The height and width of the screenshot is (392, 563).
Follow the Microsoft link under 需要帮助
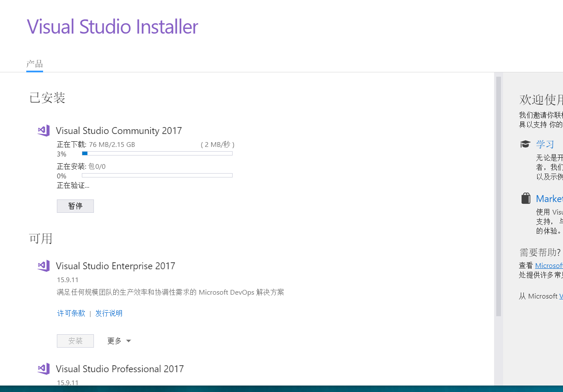(x=549, y=265)
